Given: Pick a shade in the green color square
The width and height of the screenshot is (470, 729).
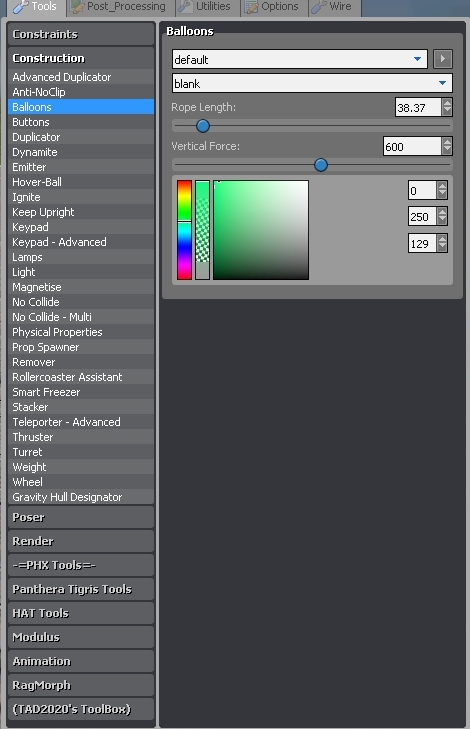Looking at the screenshot, I should (261, 230).
